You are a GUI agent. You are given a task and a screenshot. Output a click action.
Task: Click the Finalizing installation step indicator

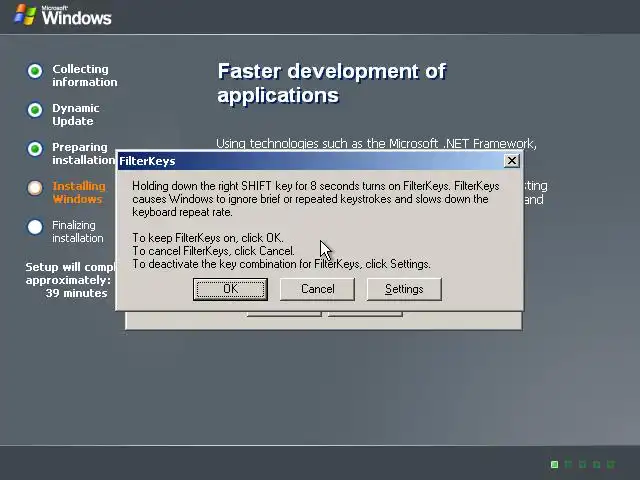35,227
